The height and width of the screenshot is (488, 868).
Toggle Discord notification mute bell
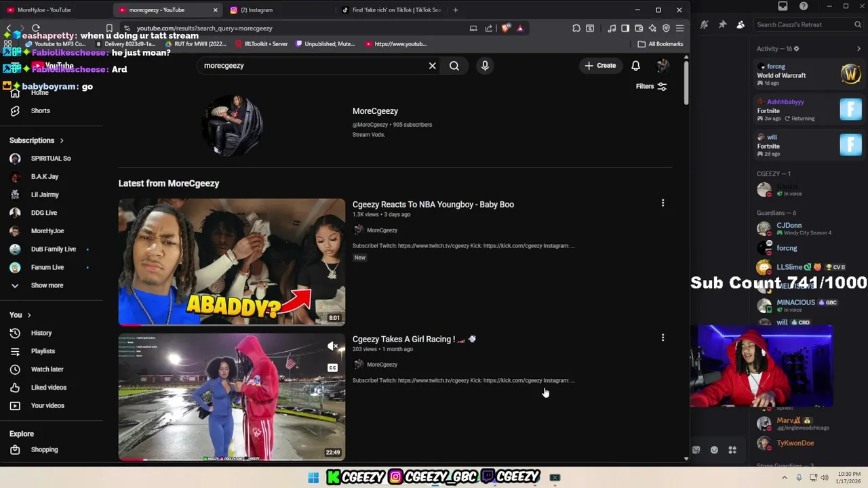[x=704, y=24]
